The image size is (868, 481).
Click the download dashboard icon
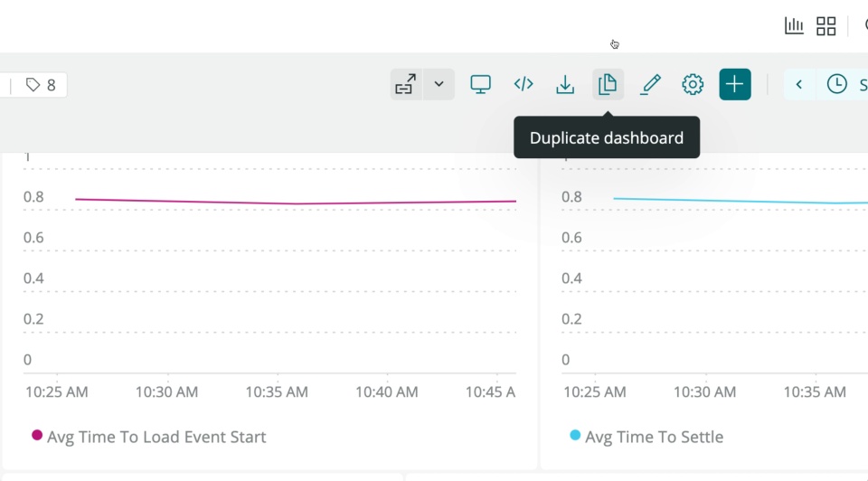[565, 85]
